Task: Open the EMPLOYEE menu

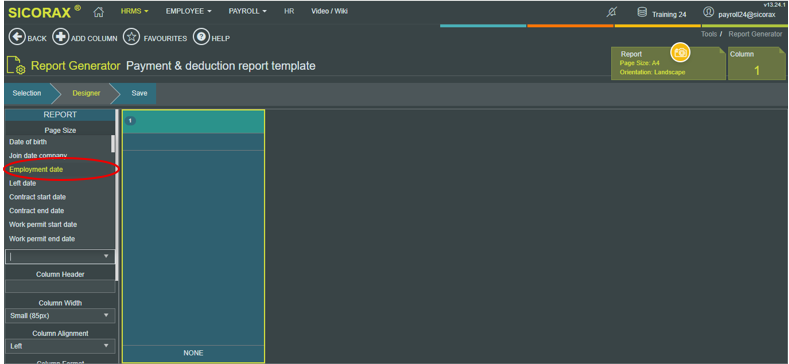Action: click(189, 11)
